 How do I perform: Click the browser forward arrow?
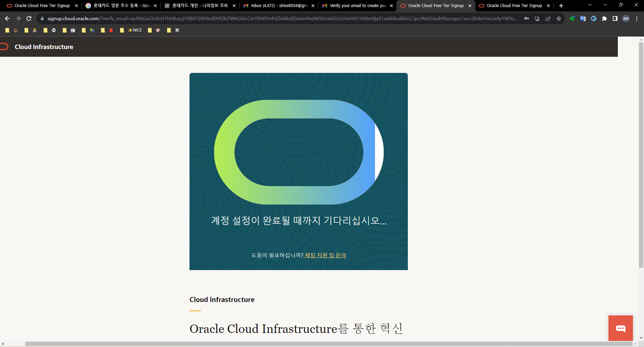pos(18,19)
